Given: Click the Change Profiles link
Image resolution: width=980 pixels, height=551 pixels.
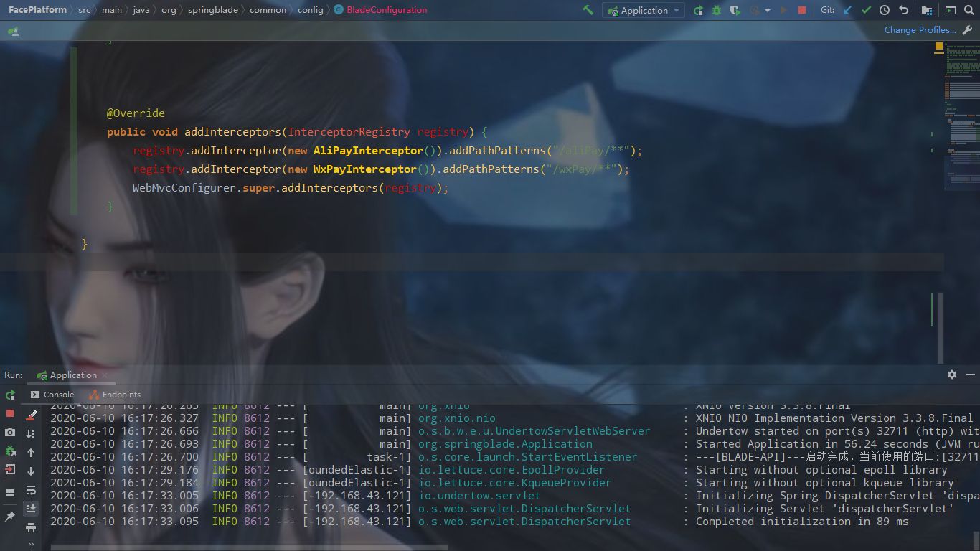Looking at the screenshot, I should click(920, 30).
